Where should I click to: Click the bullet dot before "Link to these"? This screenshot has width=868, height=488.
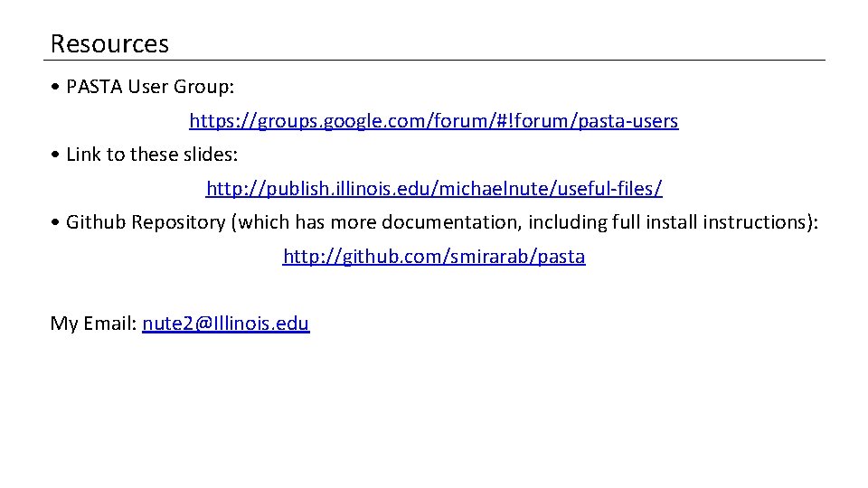point(56,155)
